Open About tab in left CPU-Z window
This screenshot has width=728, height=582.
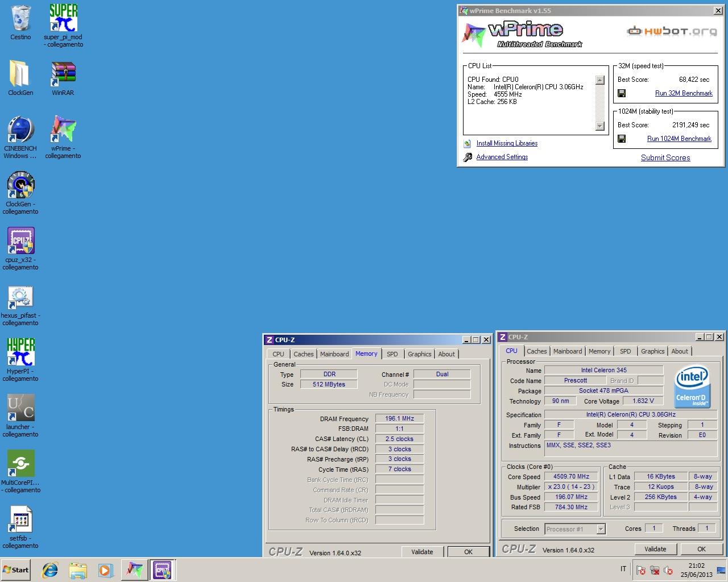(446, 354)
